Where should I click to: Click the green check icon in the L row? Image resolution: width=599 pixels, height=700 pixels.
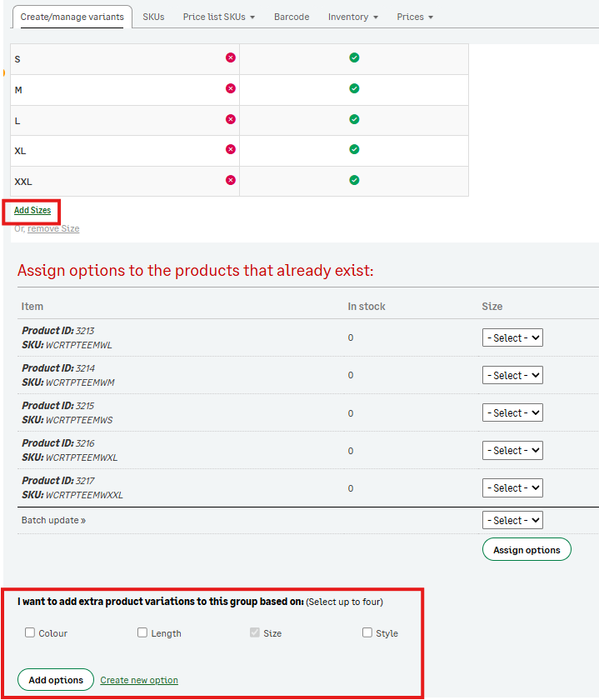pyautogui.click(x=354, y=119)
